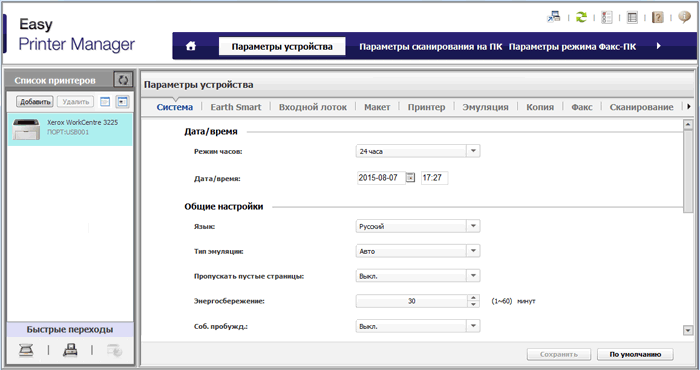Switch to Параметры сканирования на ПК

click(430, 46)
